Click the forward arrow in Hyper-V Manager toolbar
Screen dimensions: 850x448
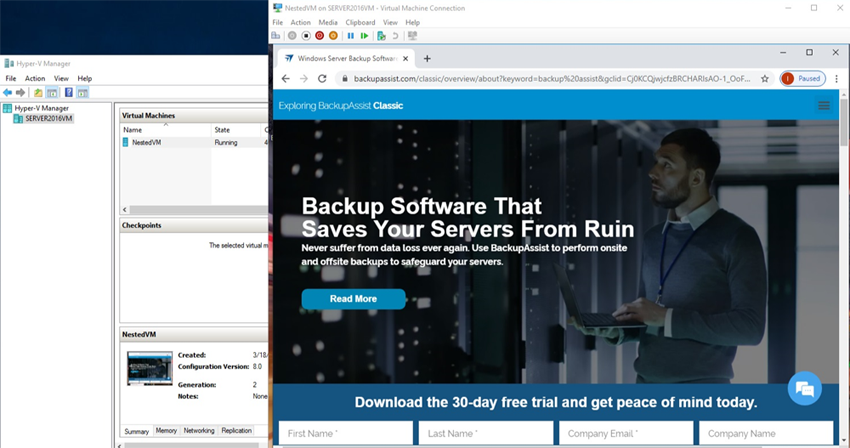tap(21, 93)
